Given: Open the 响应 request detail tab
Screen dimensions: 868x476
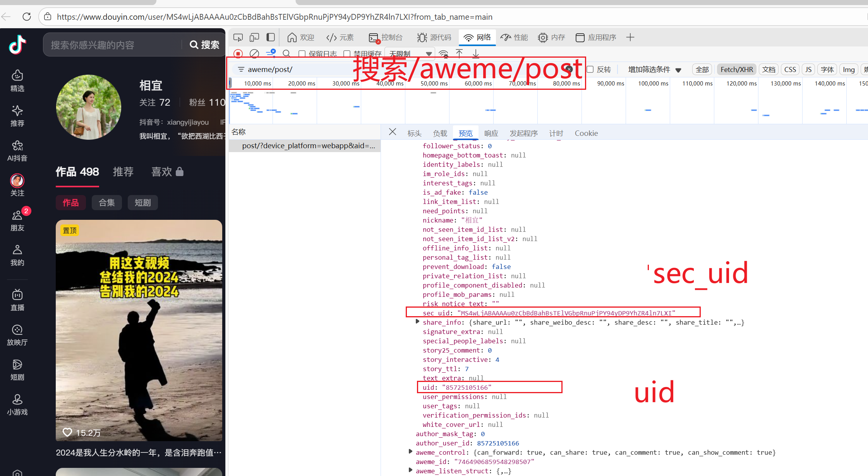Looking at the screenshot, I should pos(491,133).
